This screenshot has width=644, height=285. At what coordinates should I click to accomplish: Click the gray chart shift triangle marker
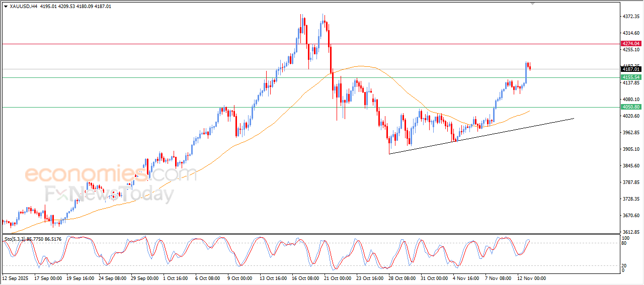[533, 4]
